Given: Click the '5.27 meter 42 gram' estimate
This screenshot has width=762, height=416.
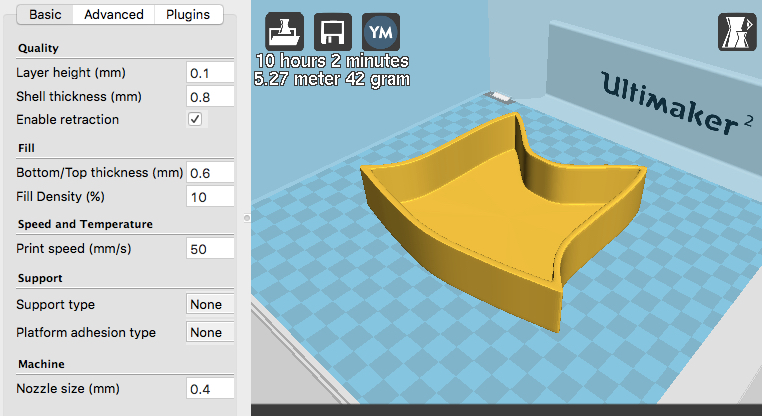Looking at the screenshot, I should [332, 79].
